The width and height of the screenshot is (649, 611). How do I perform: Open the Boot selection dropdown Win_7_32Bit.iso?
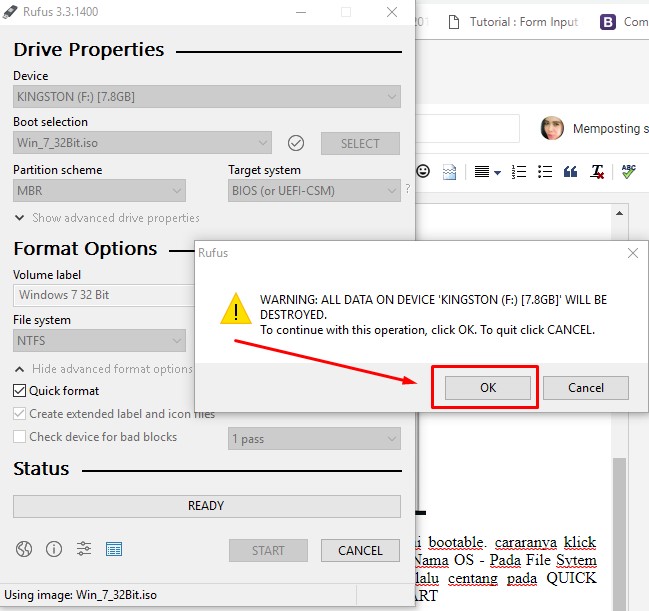point(142,143)
